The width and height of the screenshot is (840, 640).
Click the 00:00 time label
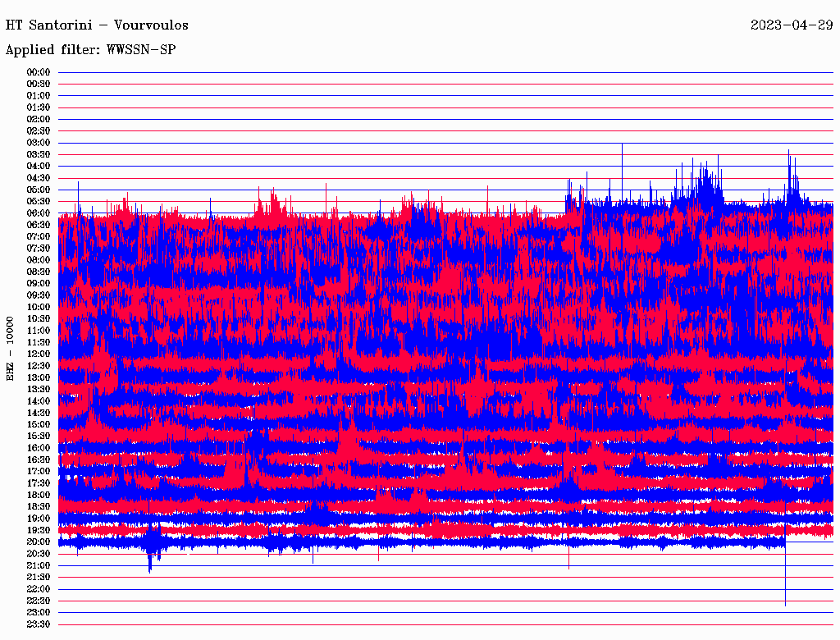click(39, 72)
